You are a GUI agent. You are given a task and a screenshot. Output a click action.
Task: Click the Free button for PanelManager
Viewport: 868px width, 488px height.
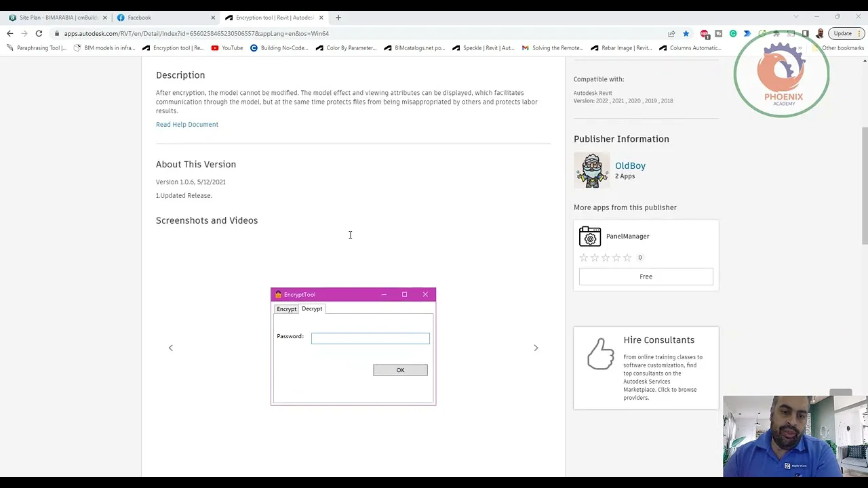pos(646,277)
